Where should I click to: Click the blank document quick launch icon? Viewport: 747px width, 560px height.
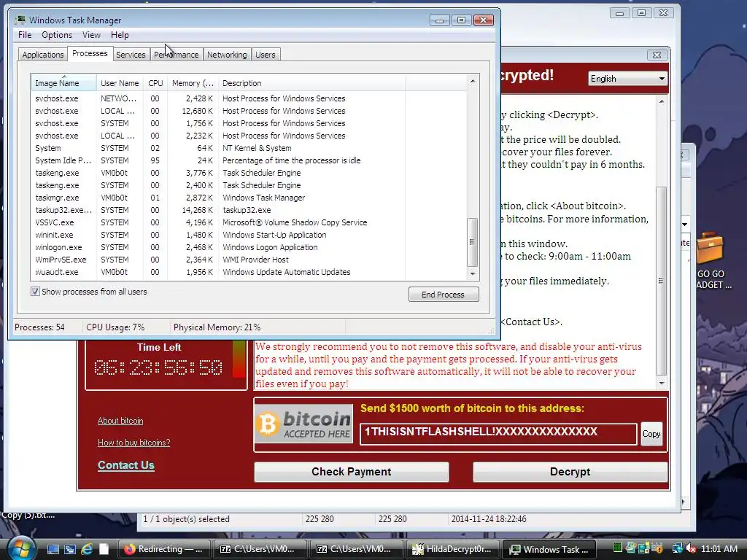click(x=104, y=549)
